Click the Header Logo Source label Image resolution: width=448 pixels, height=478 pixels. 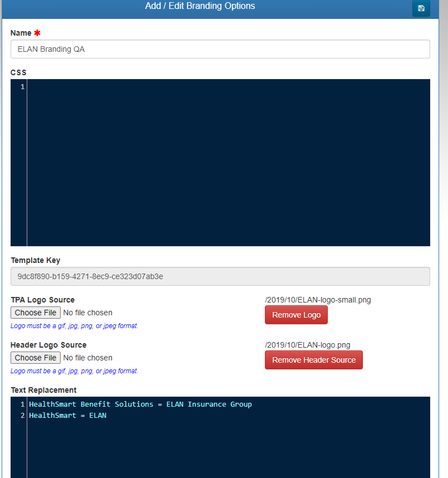pyautogui.click(x=48, y=345)
